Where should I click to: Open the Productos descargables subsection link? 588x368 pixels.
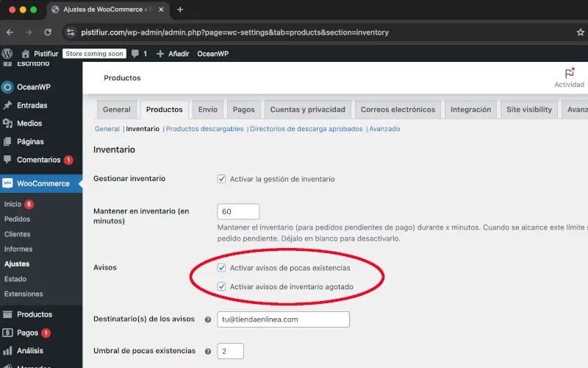(207, 129)
